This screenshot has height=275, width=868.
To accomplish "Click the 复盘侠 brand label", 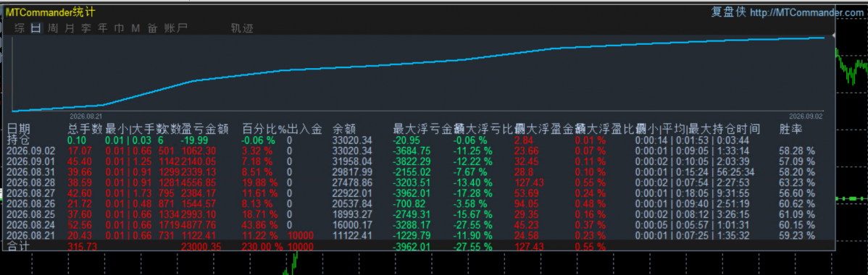I will point(728,12).
